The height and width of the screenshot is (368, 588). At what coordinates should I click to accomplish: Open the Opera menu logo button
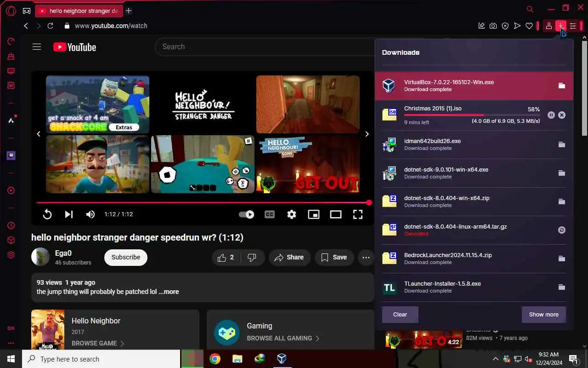[x=11, y=11]
